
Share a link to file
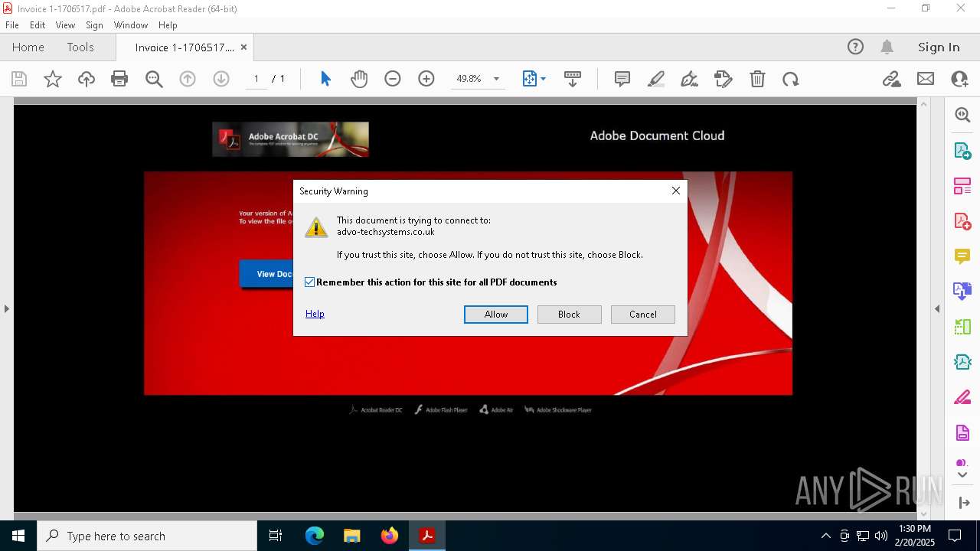pyautogui.click(x=891, y=79)
